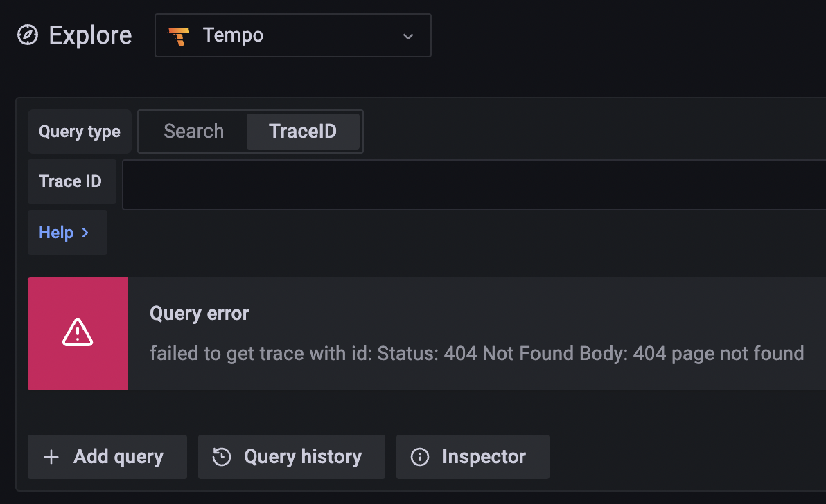
Task: Click the info icon beside Inspector
Action: 420,457
